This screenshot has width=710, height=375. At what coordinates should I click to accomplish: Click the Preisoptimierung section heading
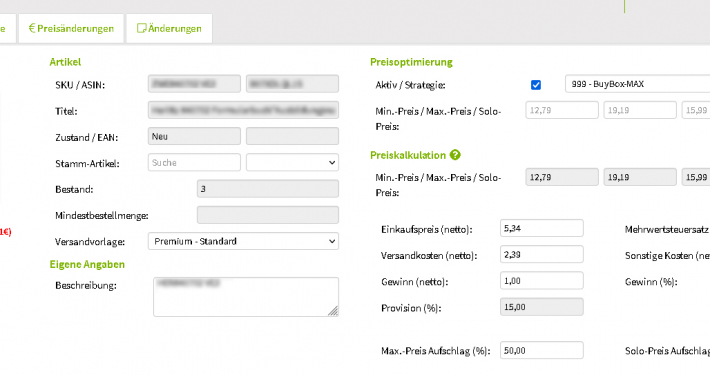[411, 62]
